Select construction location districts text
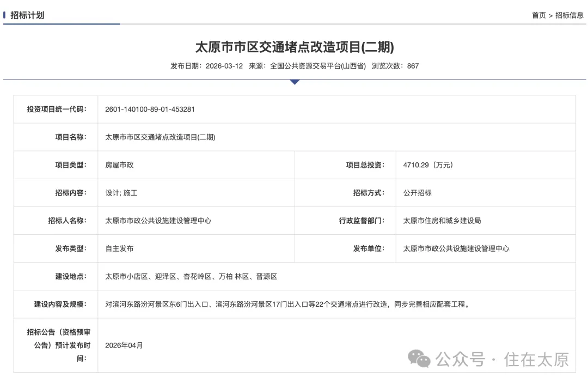Image resolution: width=588 pixels, height=383 pixels. point(191,276)
